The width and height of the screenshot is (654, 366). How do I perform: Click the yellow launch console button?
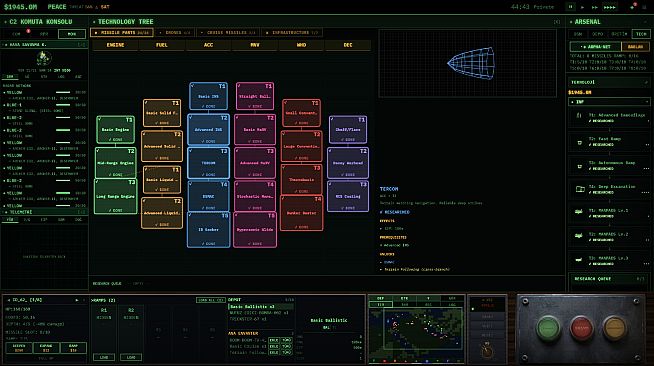click(614, 328)
